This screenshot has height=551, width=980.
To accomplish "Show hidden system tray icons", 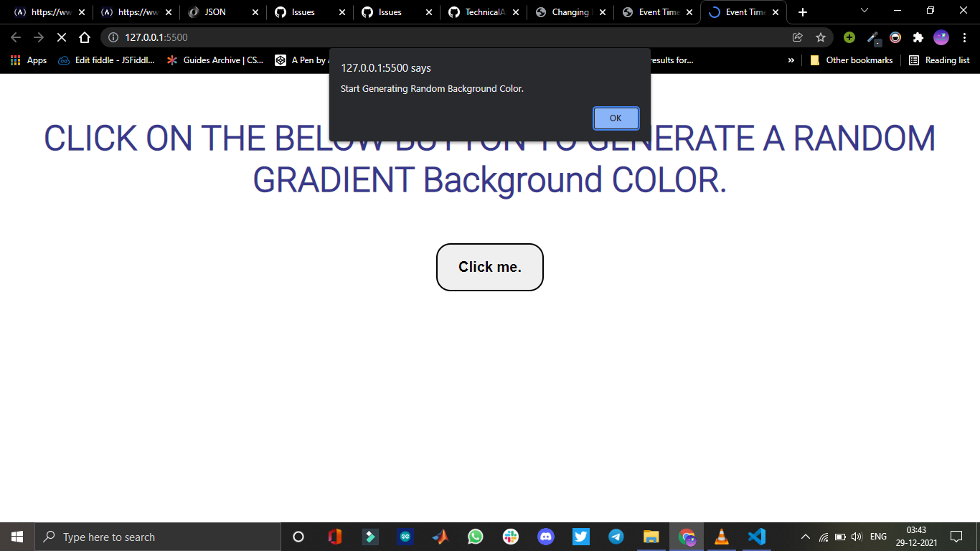I will click(x=806, y=537).
